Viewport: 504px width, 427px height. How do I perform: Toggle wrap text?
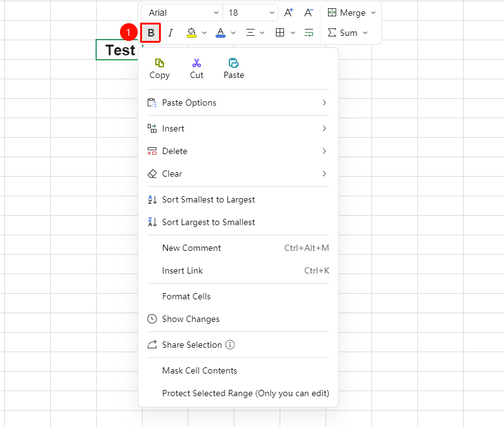pyautogui.click(x=309, y=33)
